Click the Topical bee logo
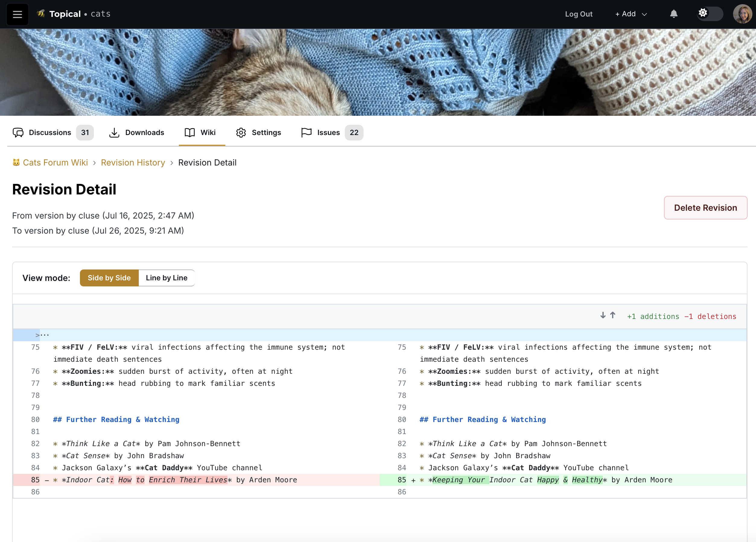Image resolution: width=756 pixels, height=542 pixels. (41, 14)
